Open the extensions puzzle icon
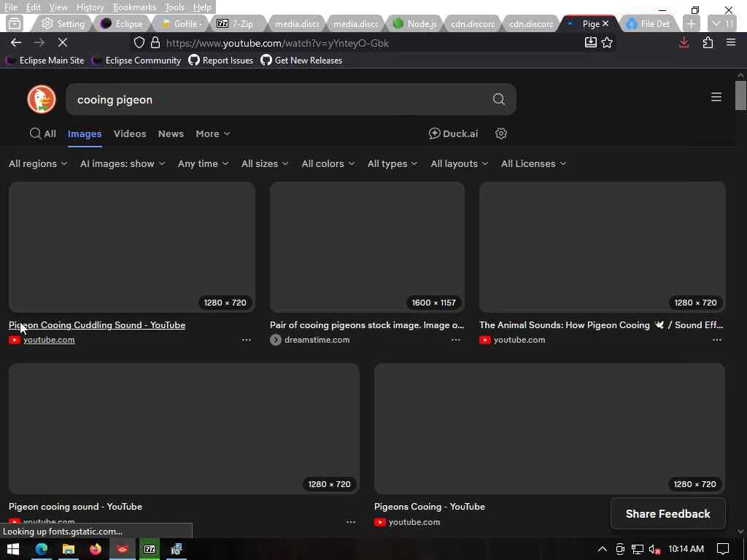747x560 pixels. coord(708,42)
